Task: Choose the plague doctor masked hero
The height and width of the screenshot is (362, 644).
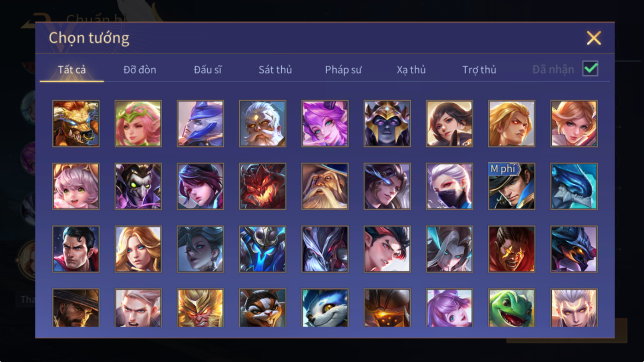Action: [138, 186]
